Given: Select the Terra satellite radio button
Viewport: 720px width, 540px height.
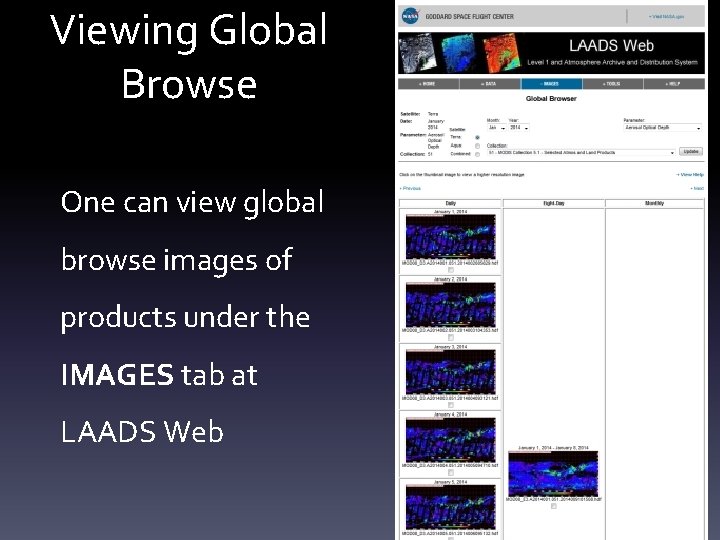Looking at the screenshot, I should [x=478, y=137].
